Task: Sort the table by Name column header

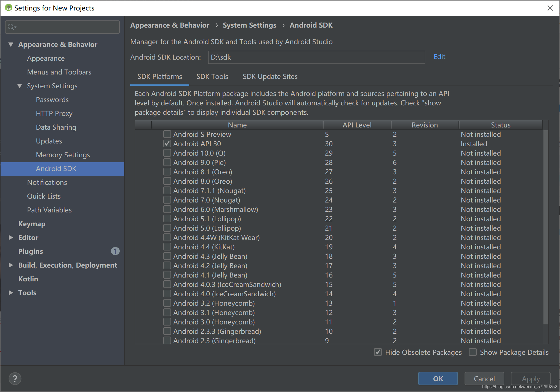Action: [x=237, y=125]
